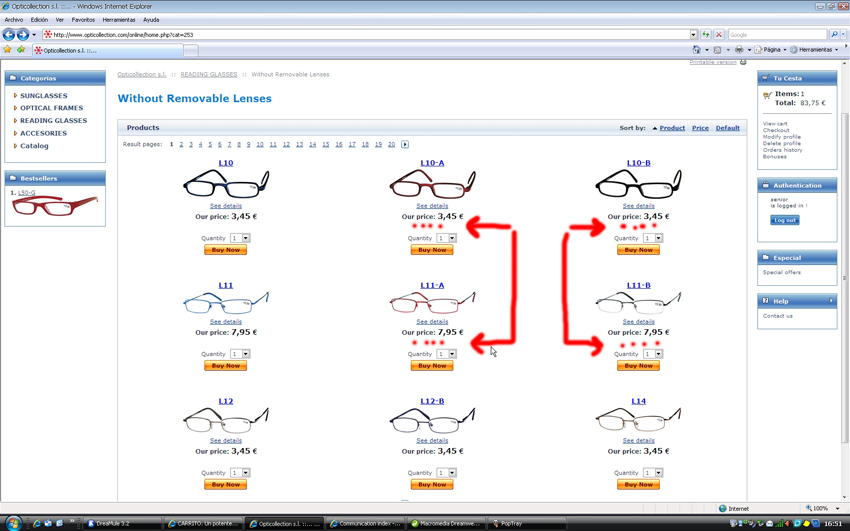Click the Refresh page icon
The width and height of the screenshot is (850, 531).
705,35
